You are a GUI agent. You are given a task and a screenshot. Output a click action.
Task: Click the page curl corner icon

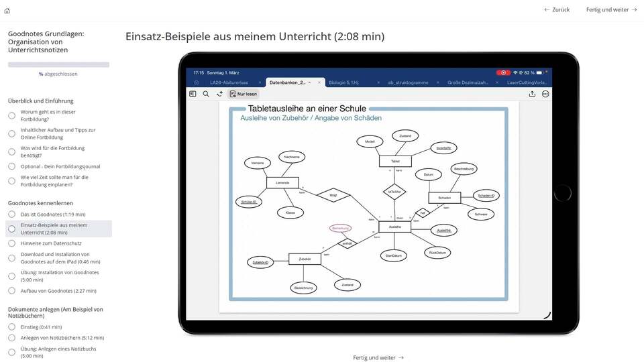(x=547, y=315)
